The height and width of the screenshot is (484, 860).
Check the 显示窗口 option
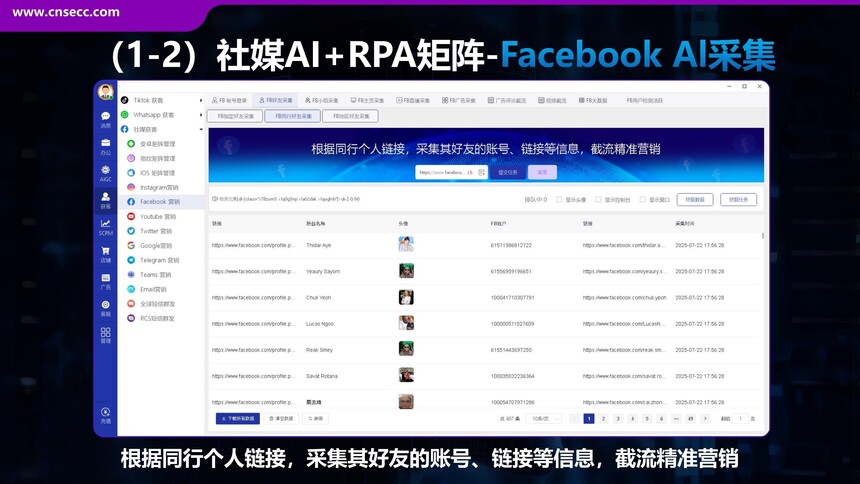pyautogui.click(x=643, y=199)
